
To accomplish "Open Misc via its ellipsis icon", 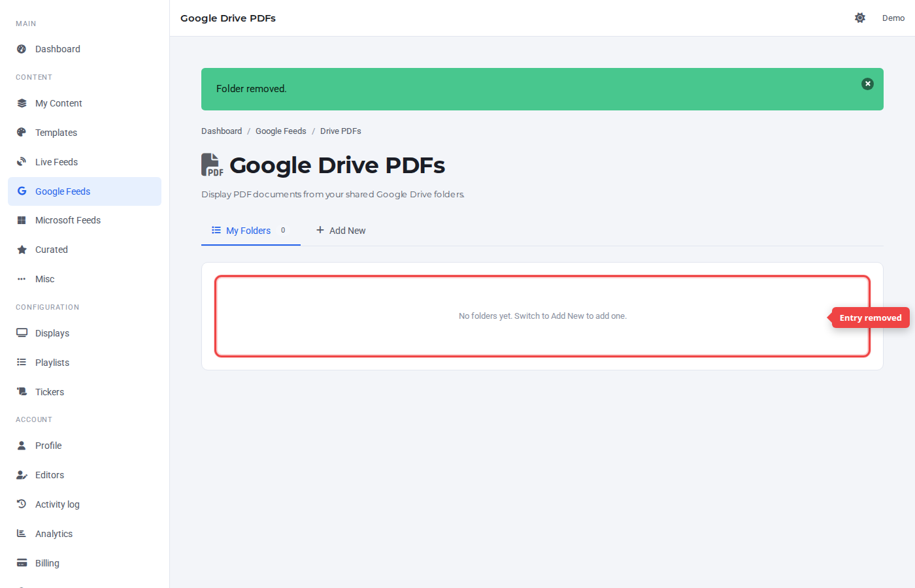I will [22, 279].
